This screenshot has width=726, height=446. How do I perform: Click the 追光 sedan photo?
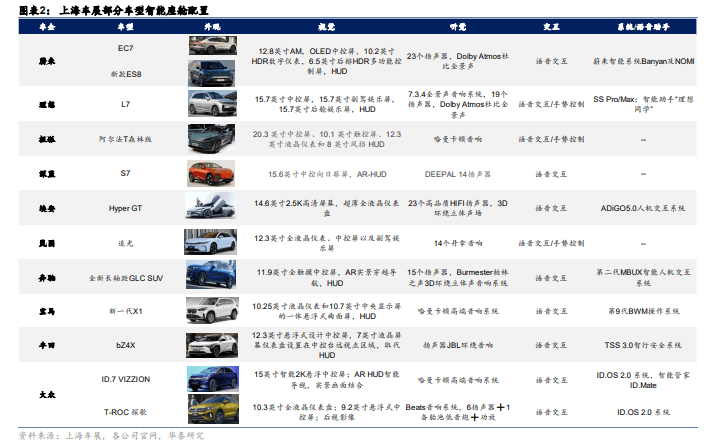(210, 242)
